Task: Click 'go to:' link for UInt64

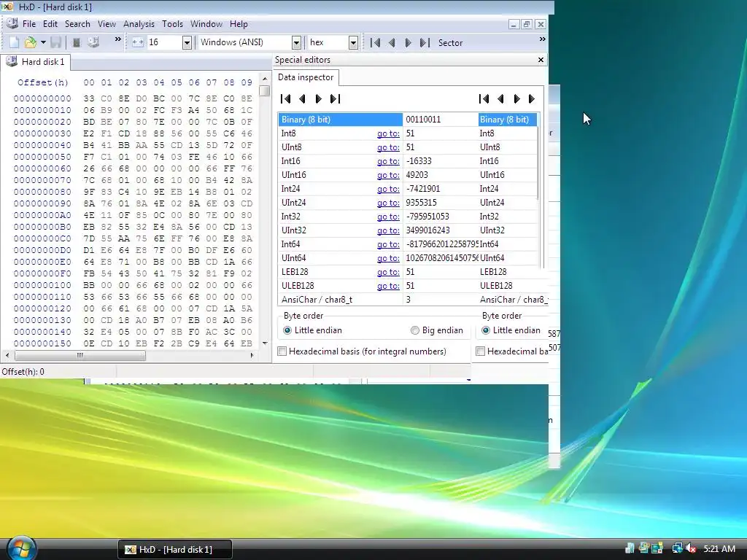Action: point(388,257)
